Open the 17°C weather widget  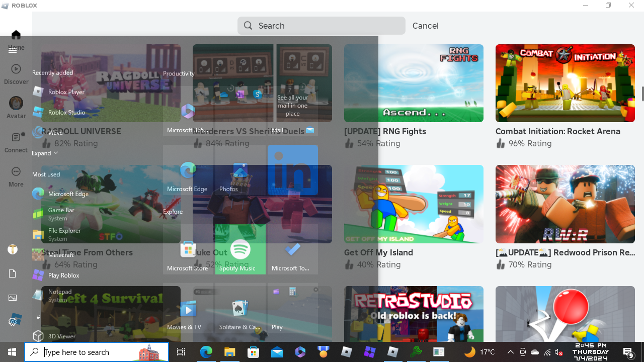tap(479, 352)
